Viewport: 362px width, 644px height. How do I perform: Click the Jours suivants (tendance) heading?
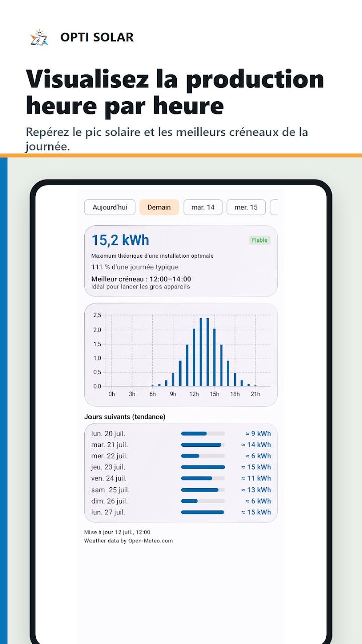[x=125, y=417]
